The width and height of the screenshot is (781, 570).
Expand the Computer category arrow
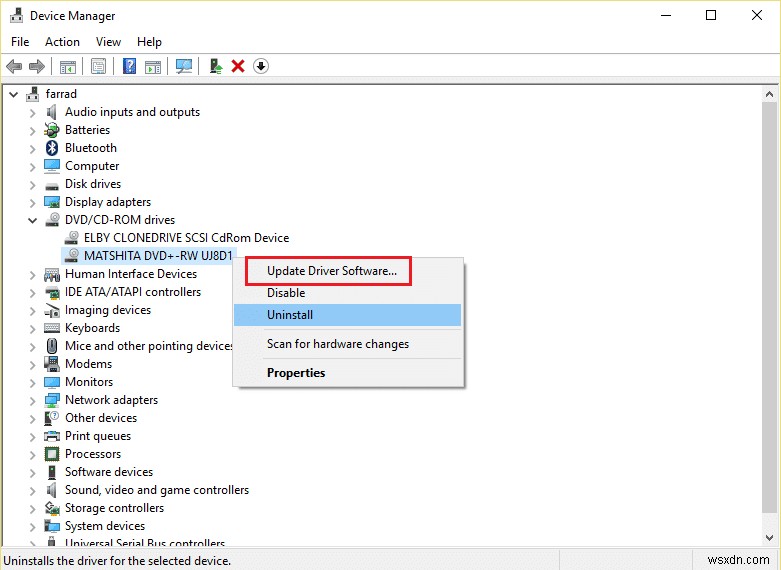(x=32, y=167)
